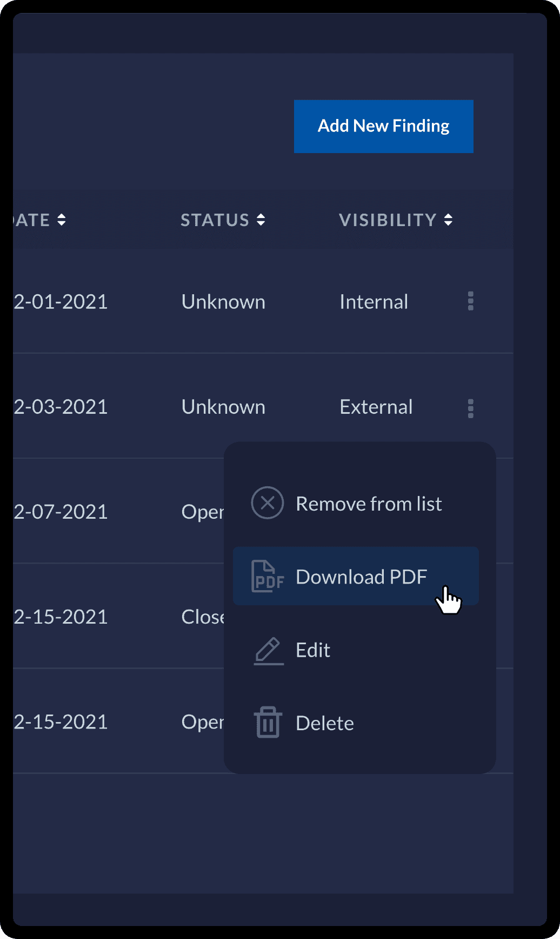Sort by the Visibility column arrows
Viewport: 560px width, 939px height.
coord(448,220)
